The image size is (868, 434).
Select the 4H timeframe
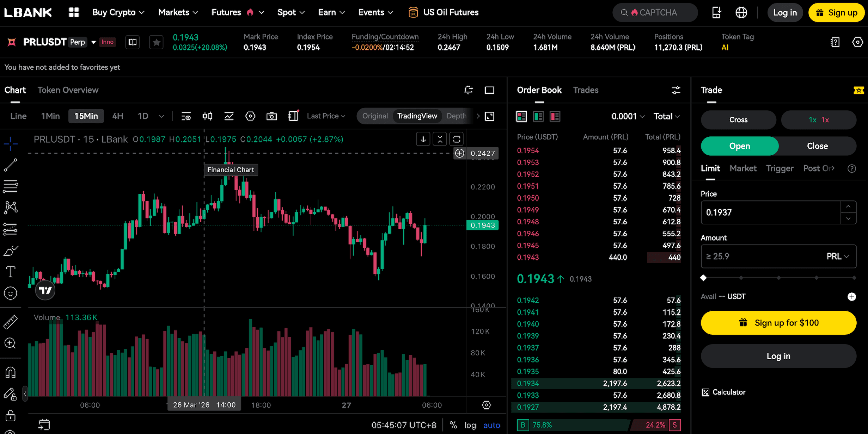tap(118, 116)
